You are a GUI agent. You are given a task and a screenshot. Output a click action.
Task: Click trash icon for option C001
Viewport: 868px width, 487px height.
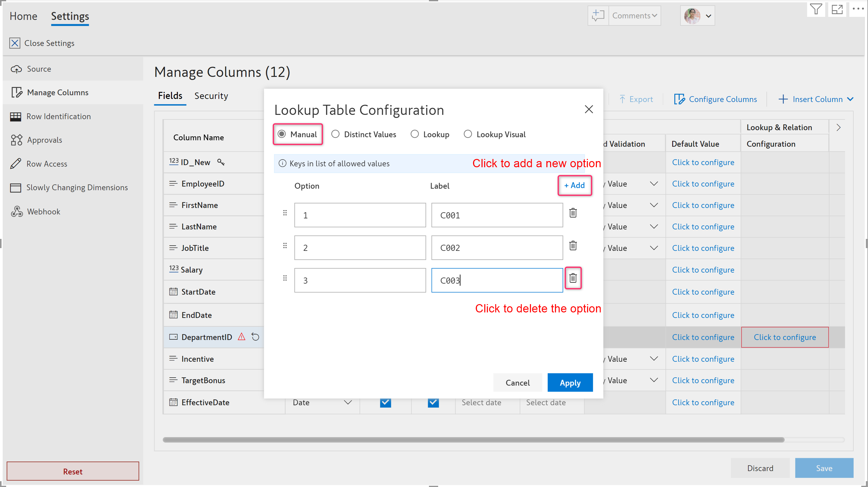pyautogui.click(x=572, y=213)
